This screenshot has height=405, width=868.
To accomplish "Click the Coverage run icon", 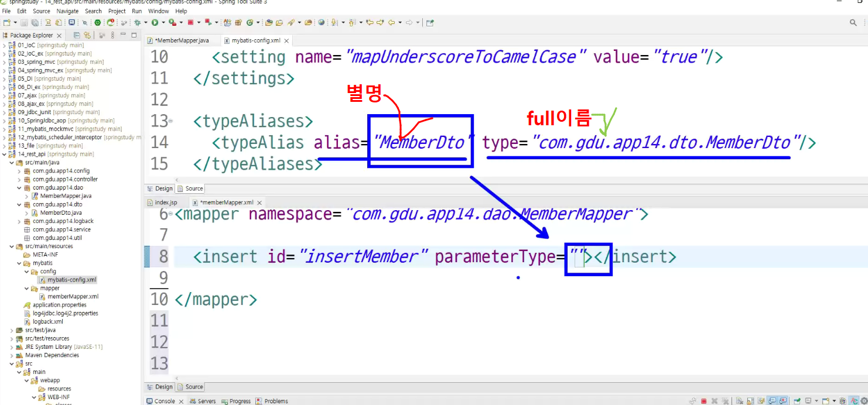I will [172, 23].
